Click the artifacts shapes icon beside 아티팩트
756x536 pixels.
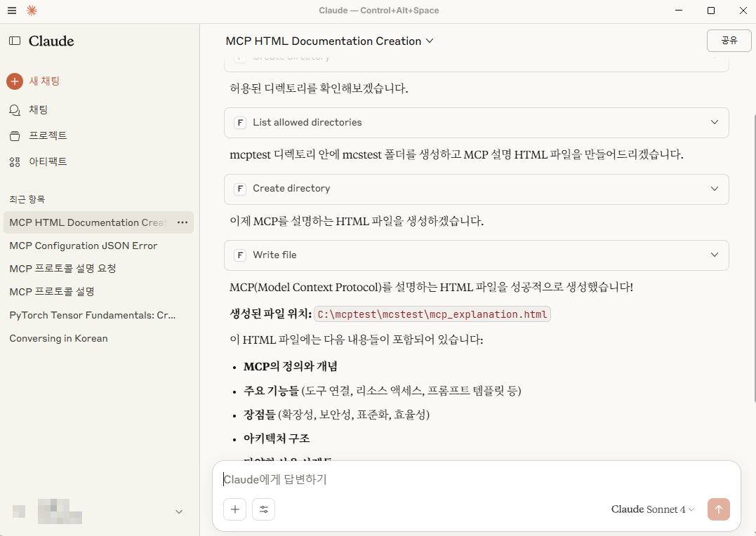pos(15,162)
